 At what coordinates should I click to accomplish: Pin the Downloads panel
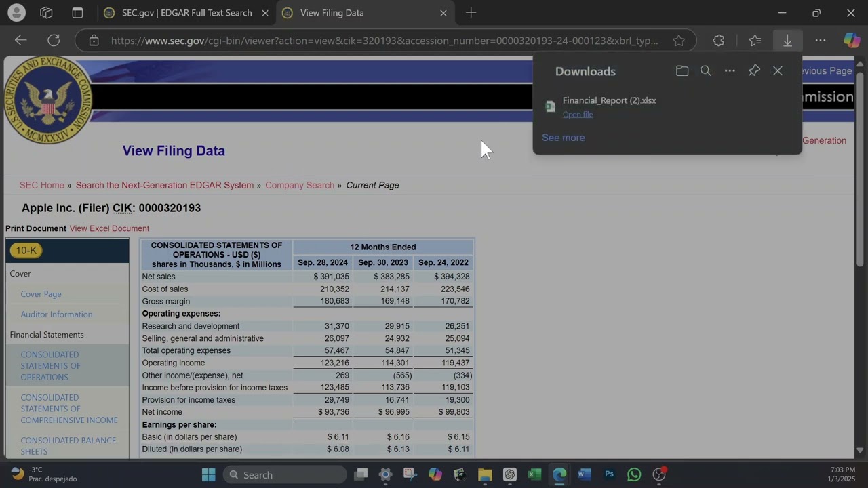click(754, 71)
